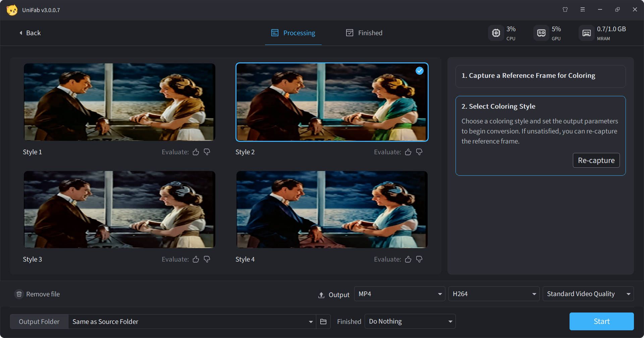Open the Standard Video Quality dropdown

[x=588, y=294]
